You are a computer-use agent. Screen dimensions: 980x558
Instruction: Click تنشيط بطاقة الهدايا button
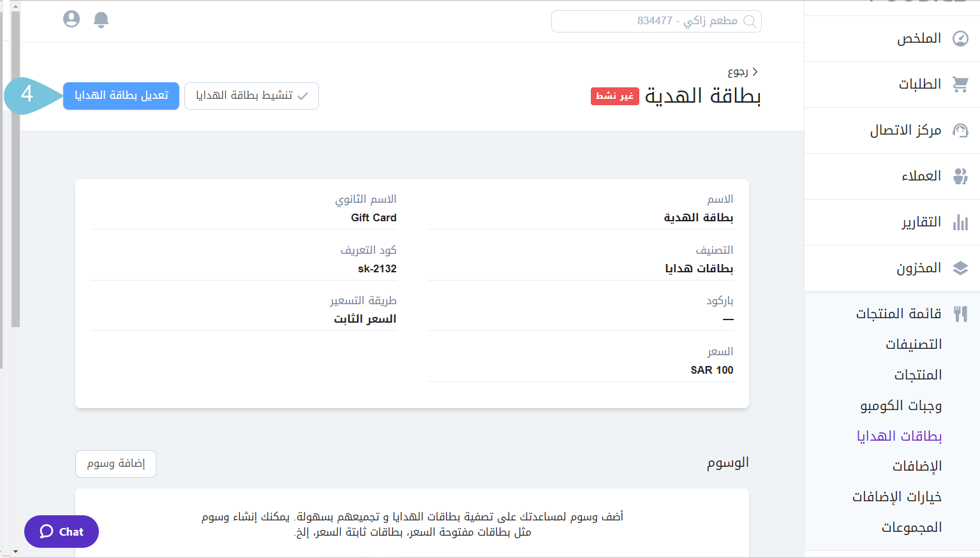coord(251,96)
